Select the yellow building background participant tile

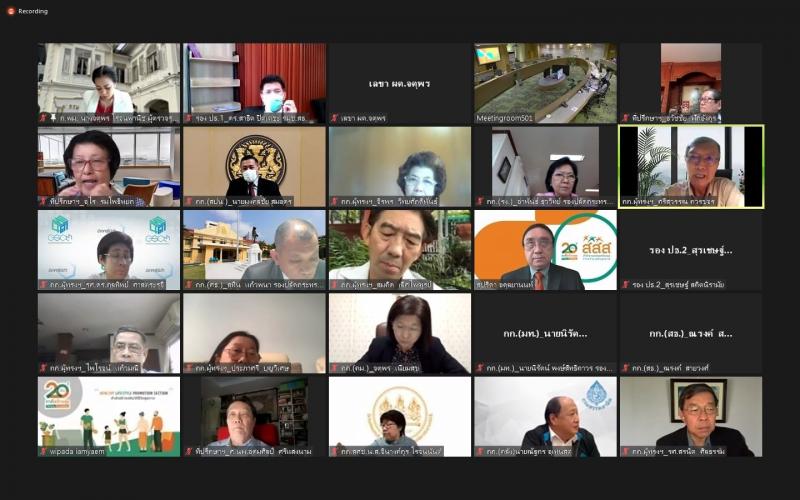(x=254, y=250)
